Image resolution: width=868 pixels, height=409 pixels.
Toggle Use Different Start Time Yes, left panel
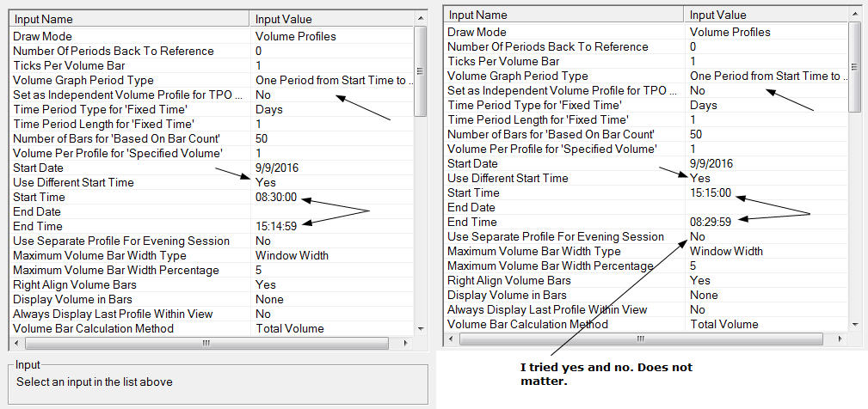pyautogui.click(x=265, y=182)
